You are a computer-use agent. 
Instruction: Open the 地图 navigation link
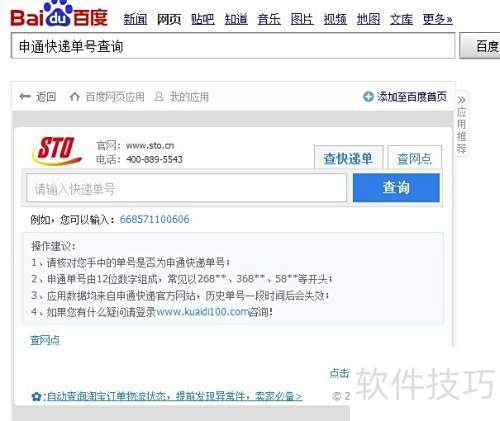(368, 19)
